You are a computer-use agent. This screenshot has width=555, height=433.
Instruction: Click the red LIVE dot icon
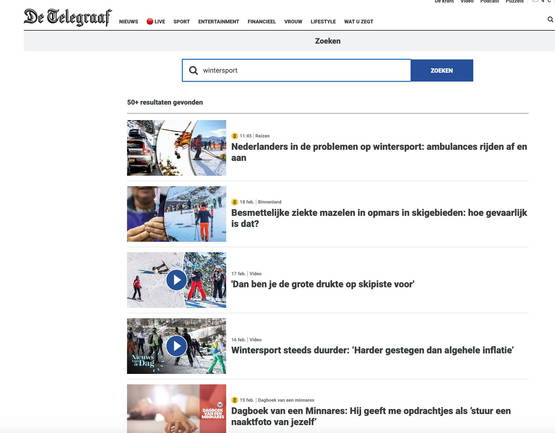(x=150, y=22)
